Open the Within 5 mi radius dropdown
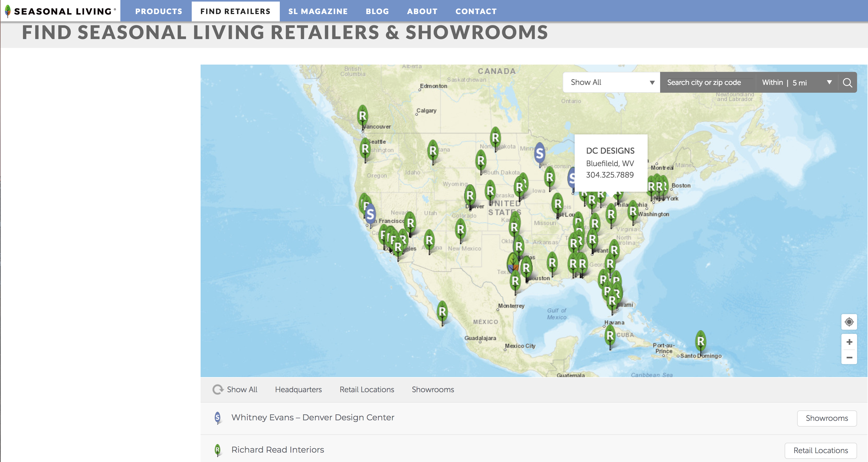 click(797, 82)
